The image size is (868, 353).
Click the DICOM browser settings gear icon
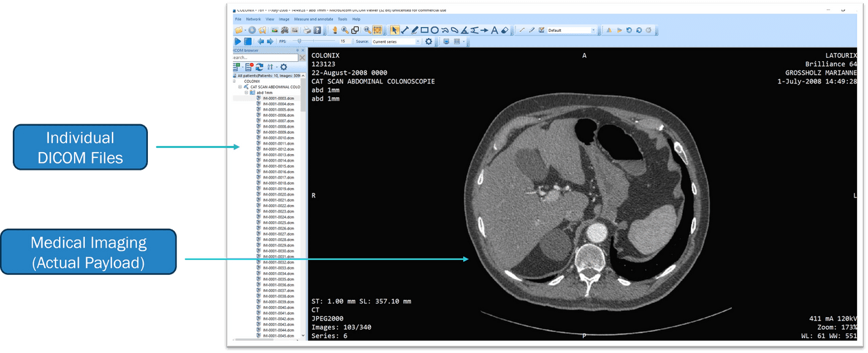click(x=283, y=67)
